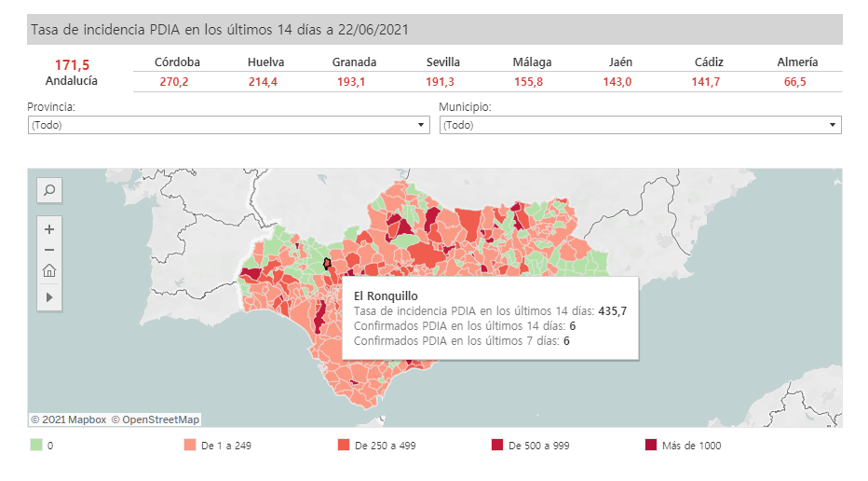The height and width of the screenshot is (481, 868).
Task: Click the highlighted El Ronquillo municipality on map
Action: click(x=327, y=264)
